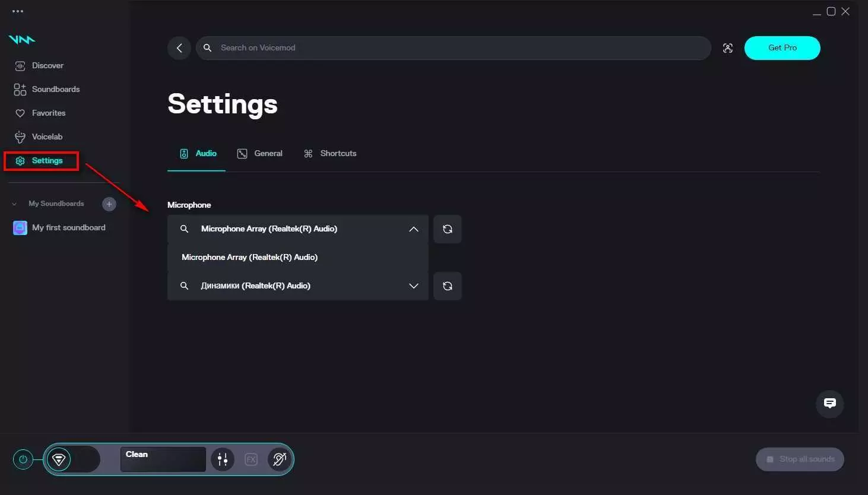
Task: Click the Search on Voicemod field
Action: click(454, 48)
